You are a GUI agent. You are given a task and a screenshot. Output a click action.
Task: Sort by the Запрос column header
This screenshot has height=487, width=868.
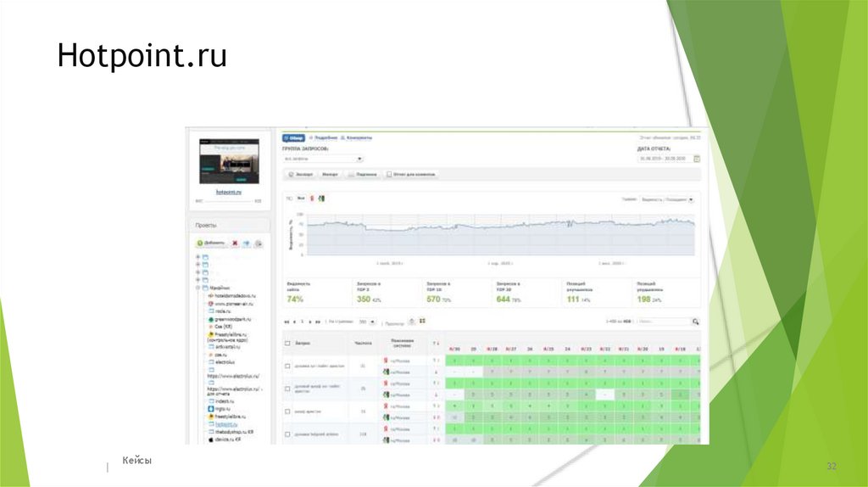[x=303, y=344]
